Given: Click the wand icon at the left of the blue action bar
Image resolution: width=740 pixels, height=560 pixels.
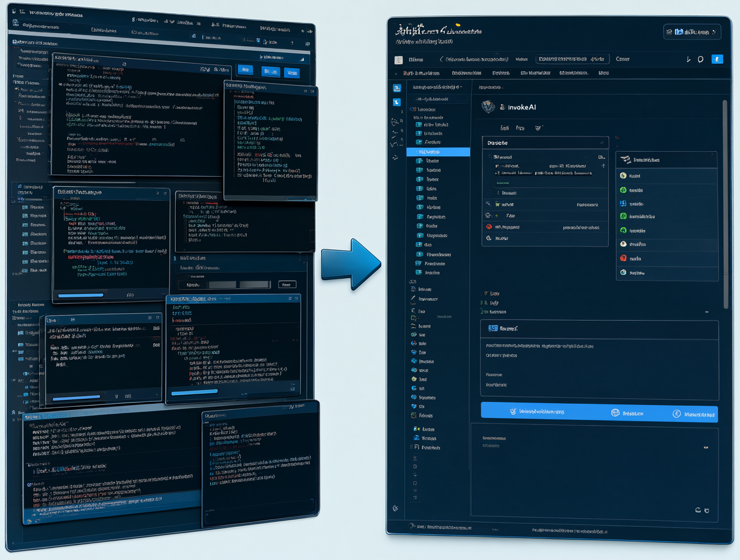Looking at the screenshot, I should click(513, 411).
